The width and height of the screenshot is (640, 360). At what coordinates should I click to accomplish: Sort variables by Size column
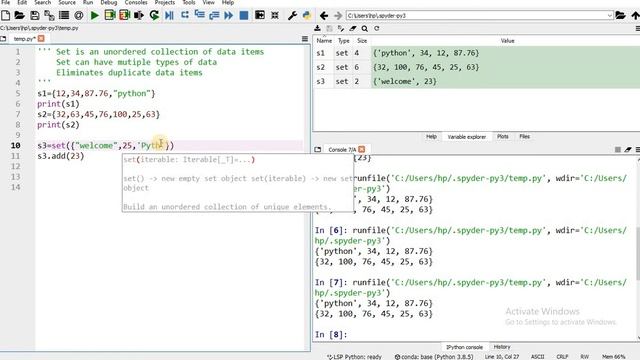pos(362,41)
